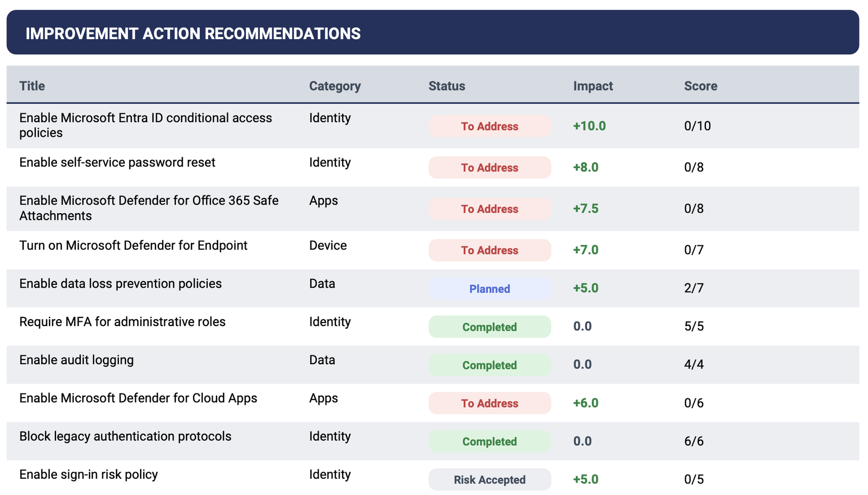Screen dimensions: 868x495
Task: Click the +5.0 impact for sign-in risk policy
Action: tap(586, 479)
